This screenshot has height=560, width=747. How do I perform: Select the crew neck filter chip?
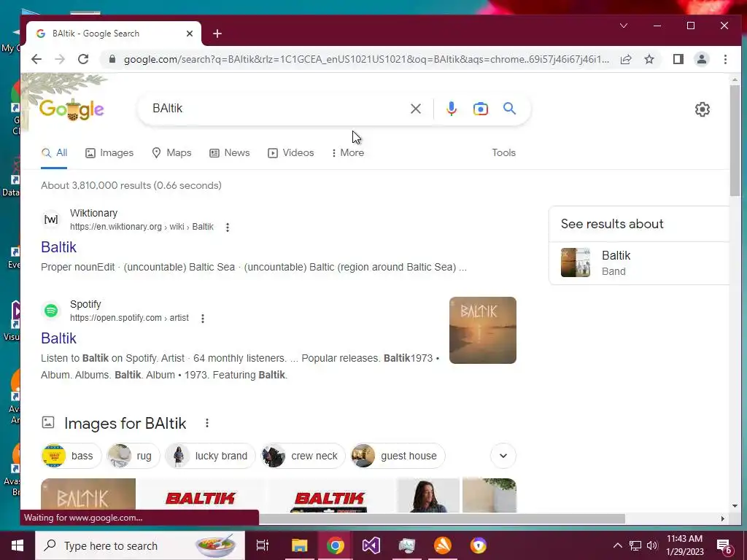click(x=303, y=456)
